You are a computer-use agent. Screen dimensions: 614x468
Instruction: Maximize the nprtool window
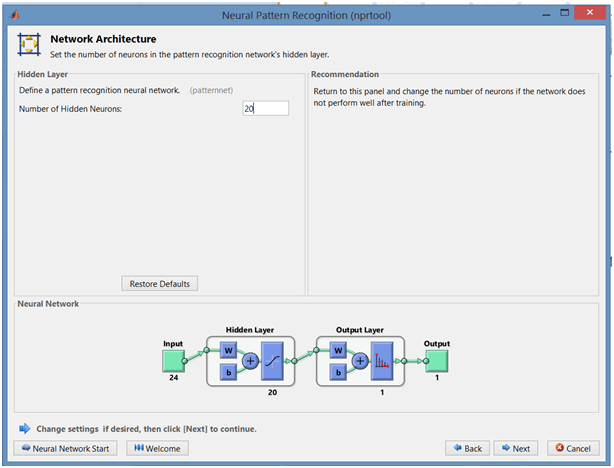[564, 13]
